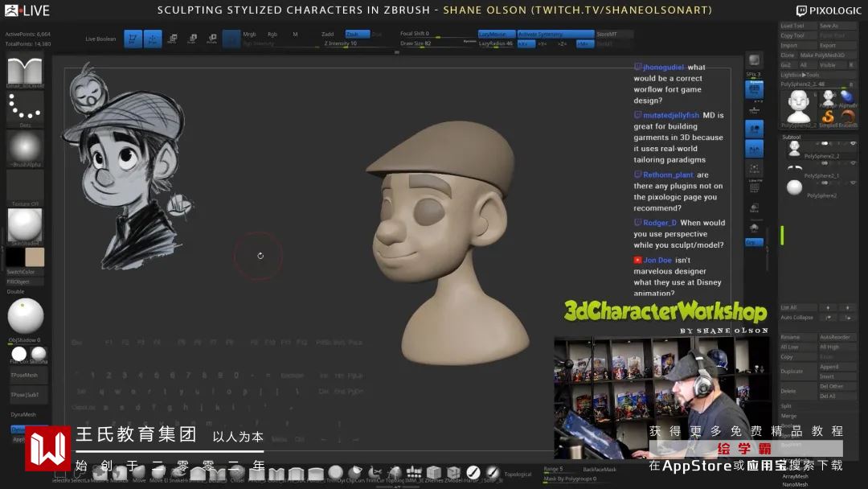Screen dimensions: 868x489
Task: Switch to Zadd sculpt mode
Action: click(x=328, y=35)
